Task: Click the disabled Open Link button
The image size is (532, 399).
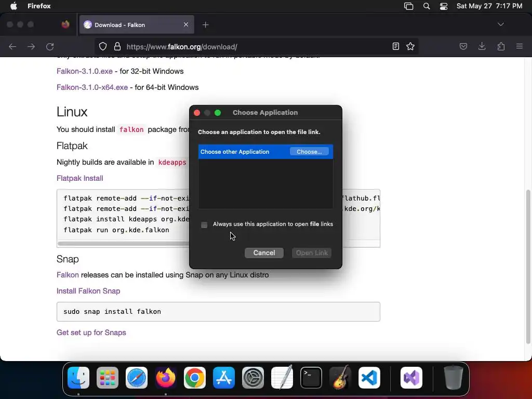Action: click(312, 253)
